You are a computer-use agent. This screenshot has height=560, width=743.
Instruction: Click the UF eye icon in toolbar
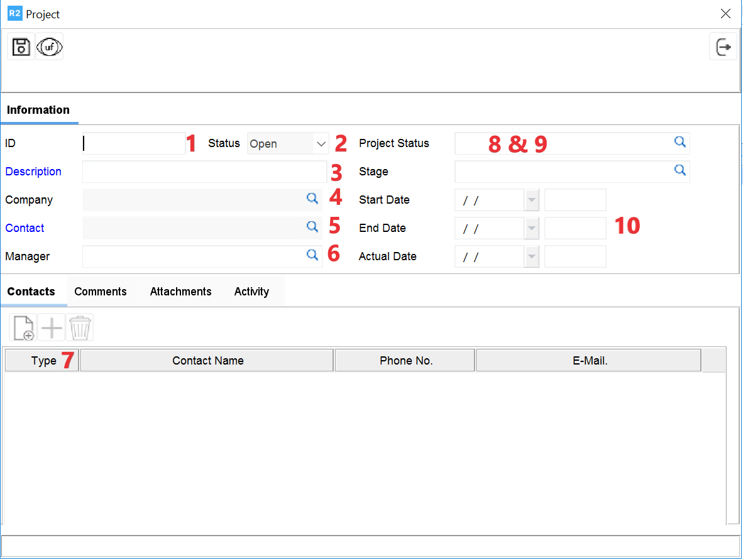50,47
